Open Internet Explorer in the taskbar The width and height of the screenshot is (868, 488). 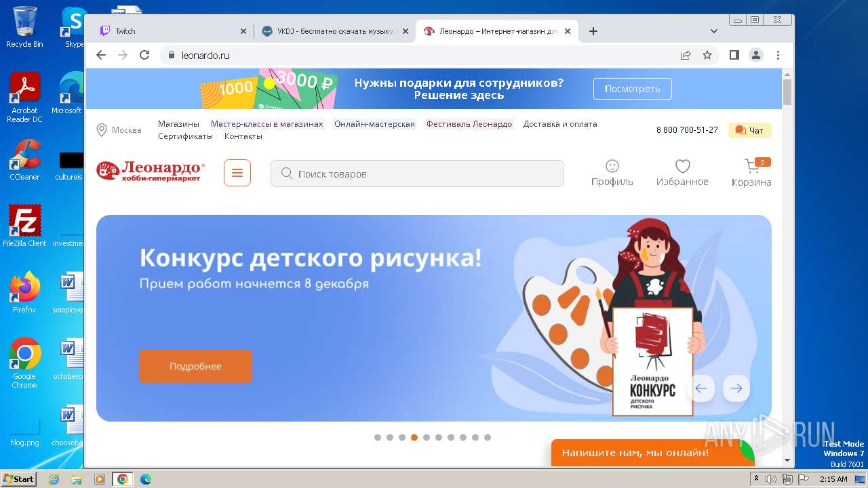54,479
